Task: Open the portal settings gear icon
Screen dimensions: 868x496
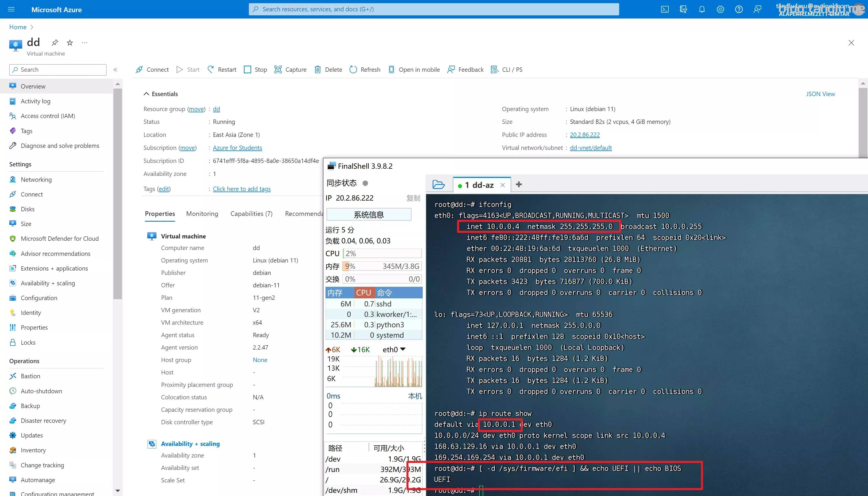Action: (720, 9)
